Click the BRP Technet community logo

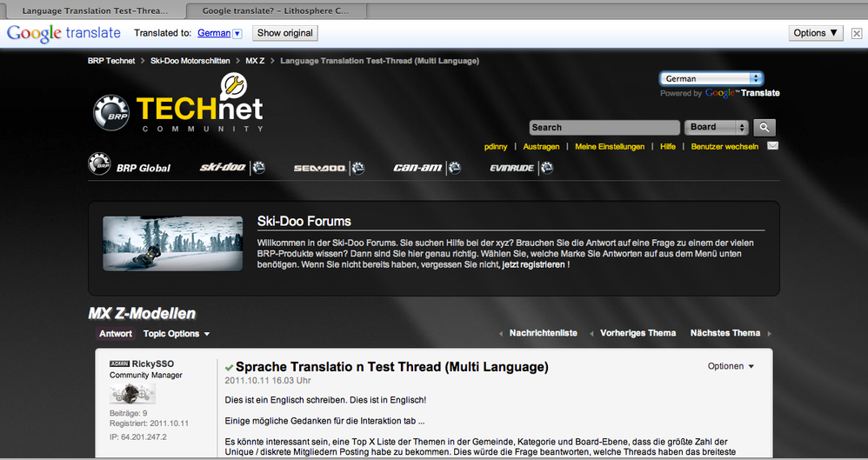tap(177, 103)
